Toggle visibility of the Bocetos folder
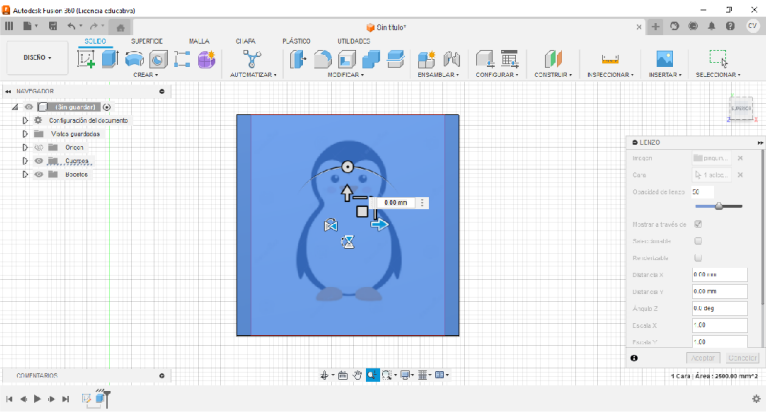766x417 pixels. pos(39,174)
